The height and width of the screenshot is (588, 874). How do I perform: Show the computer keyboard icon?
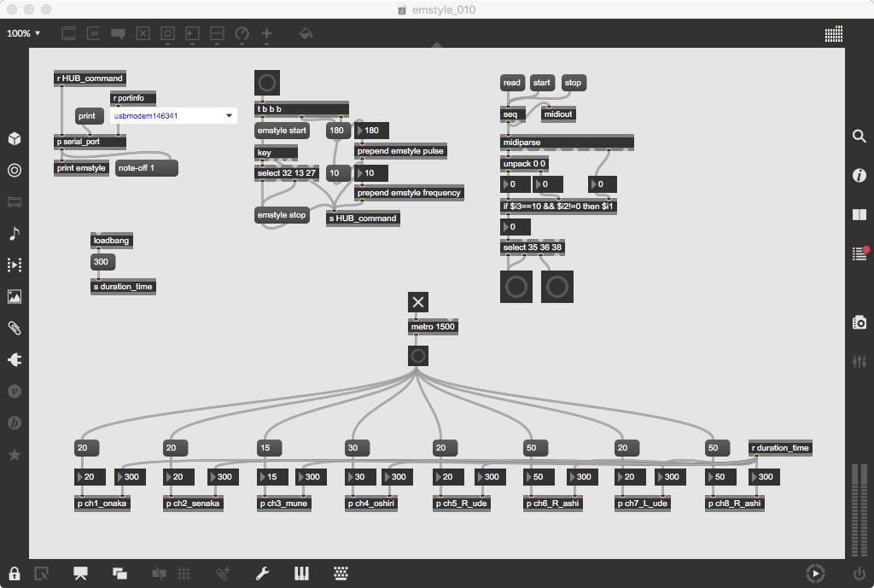(341, 573)
